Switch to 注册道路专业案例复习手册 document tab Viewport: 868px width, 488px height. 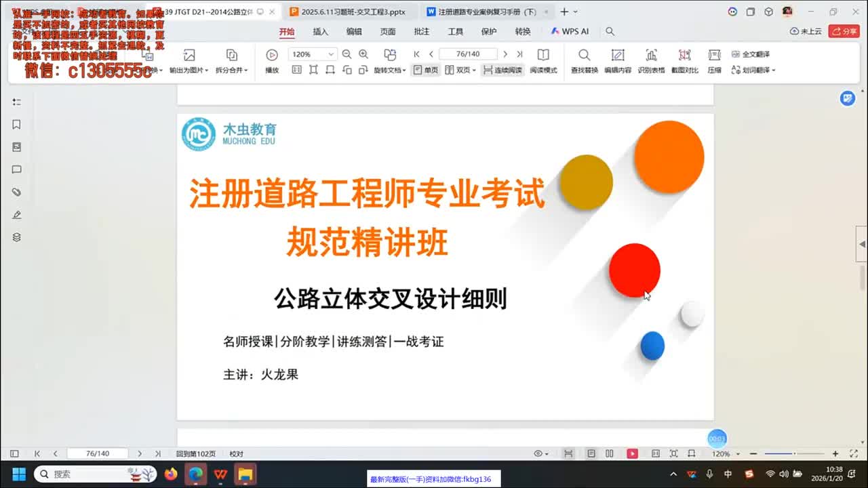[x=487, y=12]
